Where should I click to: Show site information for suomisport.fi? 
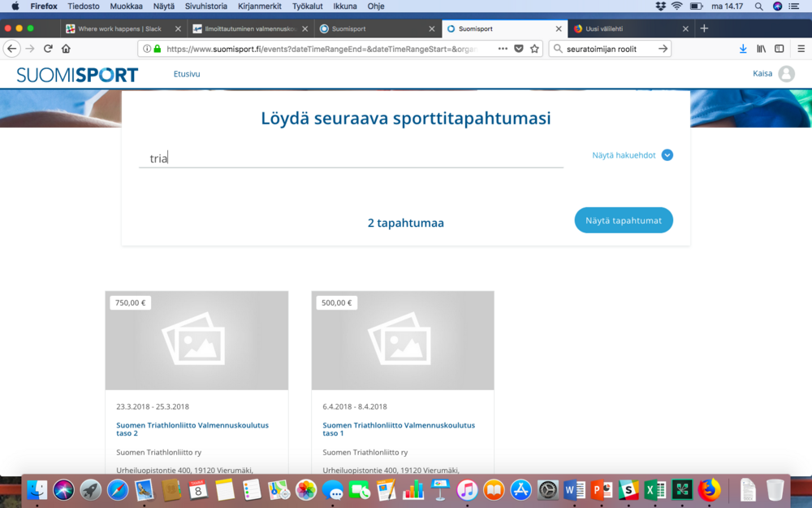coord(147,49)
